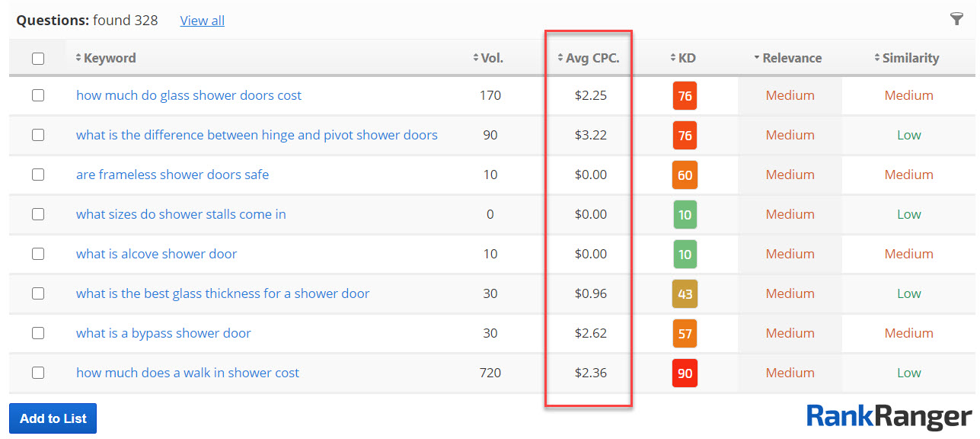Check the box for glass shower doors cost
The height and width of the screenshot is (439, 980).
click(38, 95)
